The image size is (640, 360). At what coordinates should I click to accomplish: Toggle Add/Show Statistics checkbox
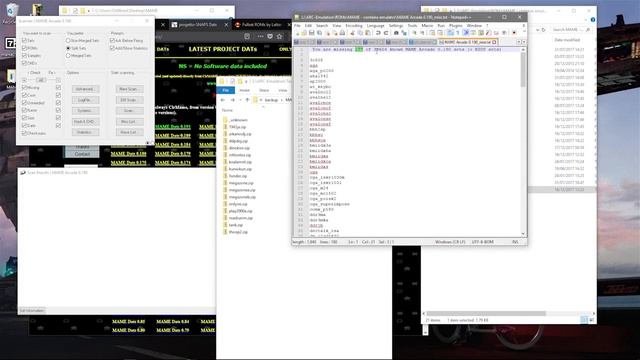pos(112,48)
